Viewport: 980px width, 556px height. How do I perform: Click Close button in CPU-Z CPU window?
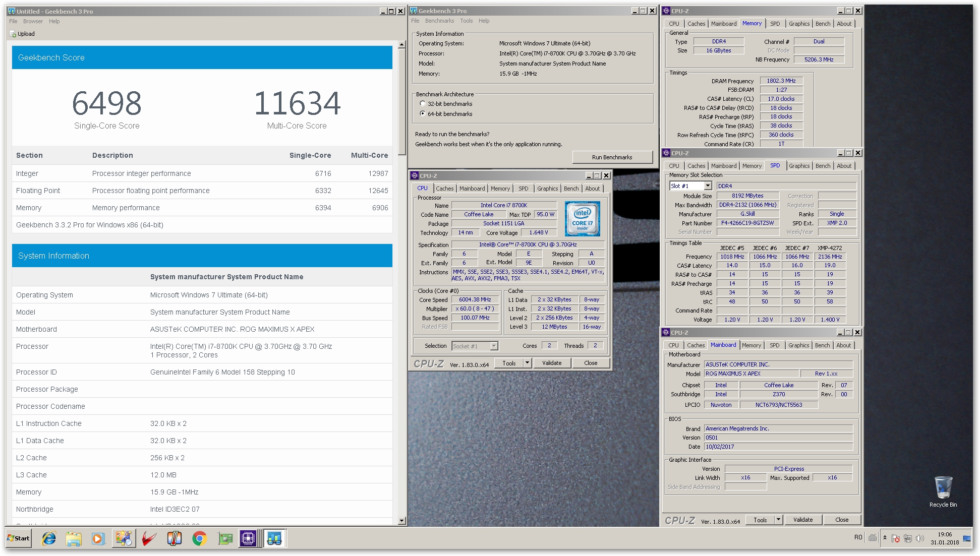(x=591, y=363)
